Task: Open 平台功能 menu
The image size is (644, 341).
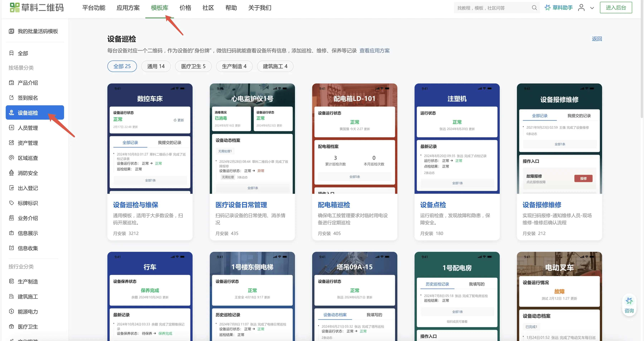Action: coord(94,8)
